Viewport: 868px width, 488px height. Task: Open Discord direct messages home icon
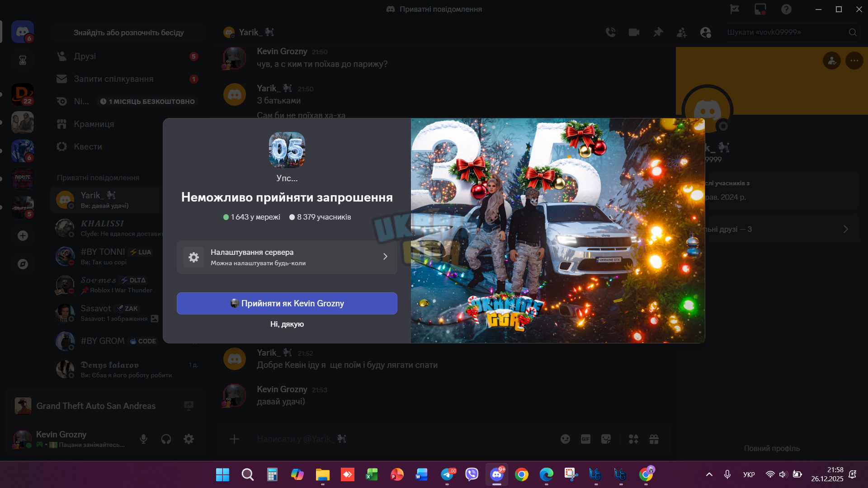(23, 32)
